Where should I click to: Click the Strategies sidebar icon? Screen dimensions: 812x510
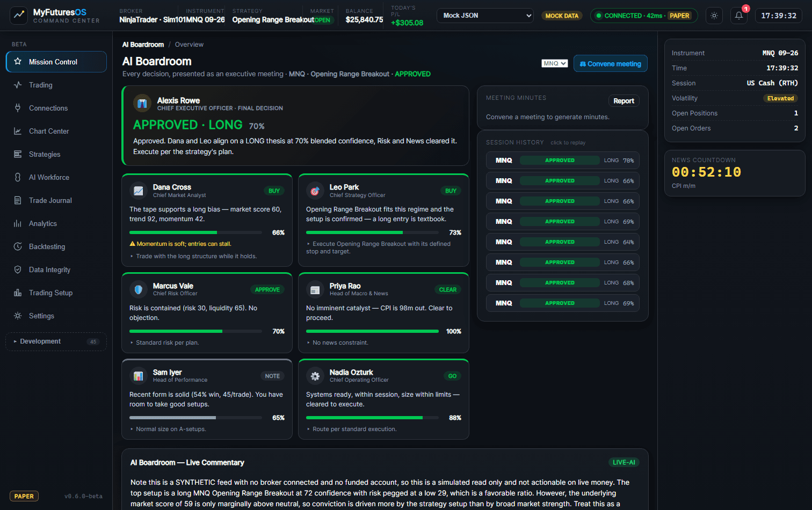[x=18, y=154]
